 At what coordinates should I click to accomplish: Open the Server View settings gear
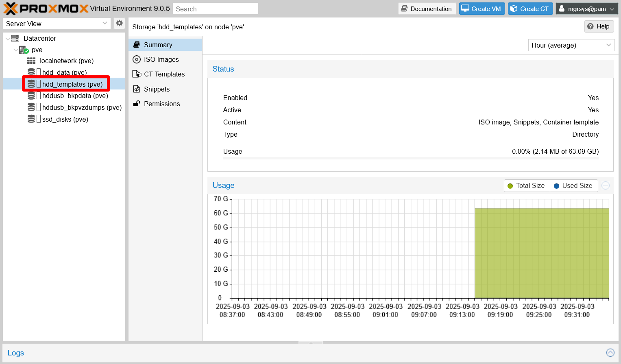[x=119, y=23]
